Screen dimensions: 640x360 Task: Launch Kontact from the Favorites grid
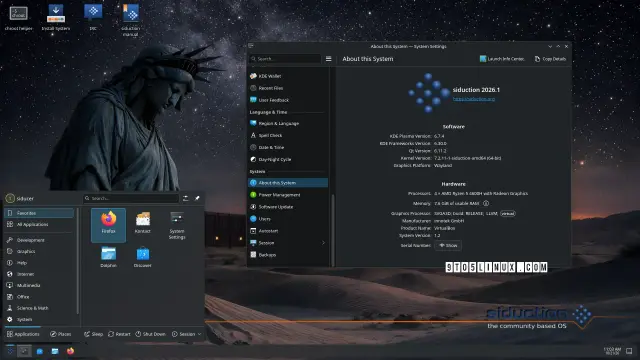[142, 222]
